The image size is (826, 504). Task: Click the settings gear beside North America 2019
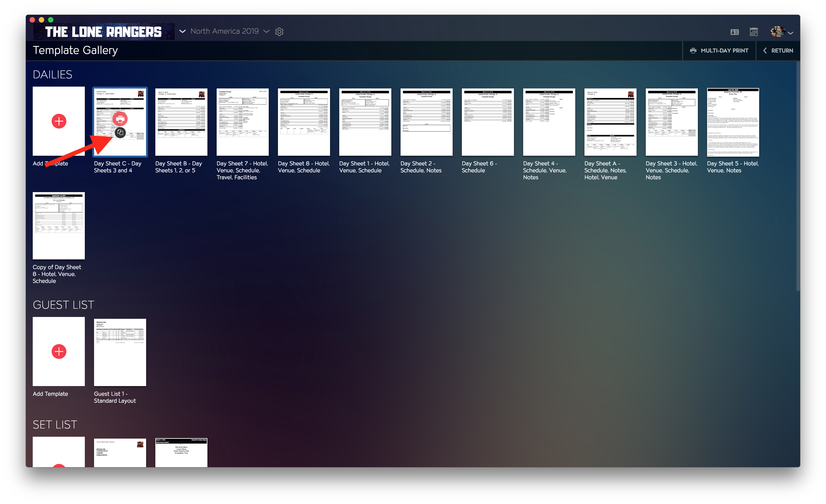coord(279,32)
